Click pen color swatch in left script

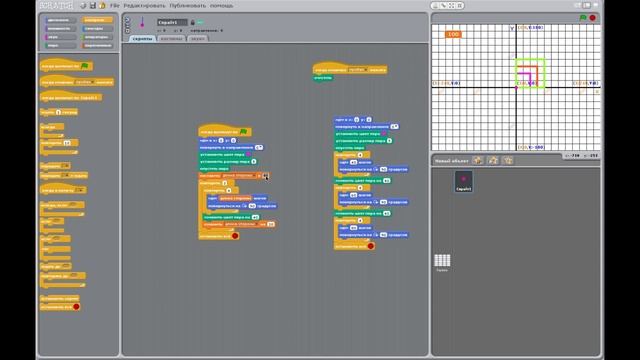click(248, 155)
